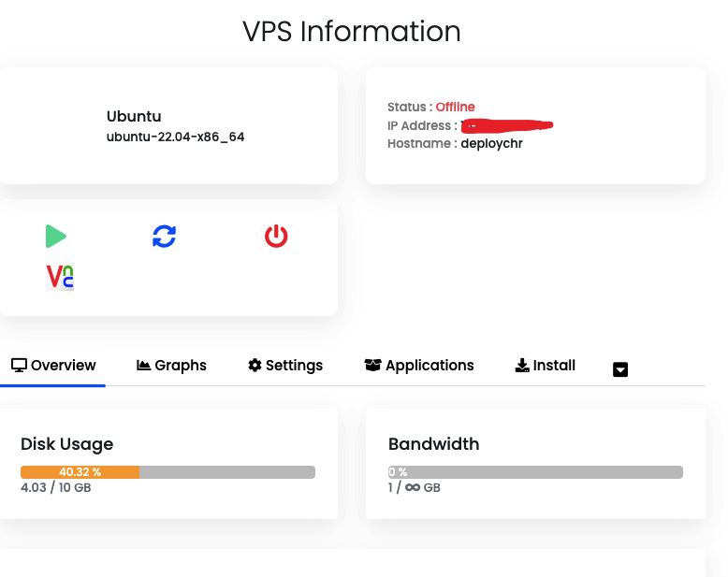Click the box icon beside Applications

point(373,366)
